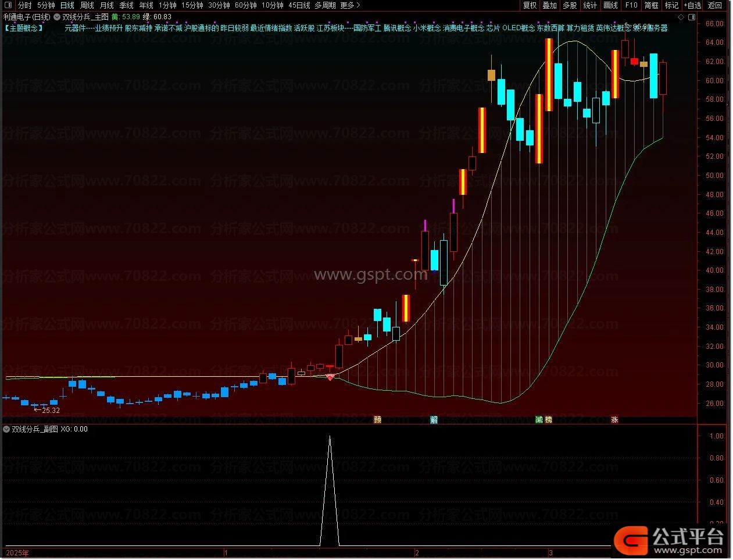Click the '解' event marker below chart
Screen dimensions: 733x560
point(434,419)
